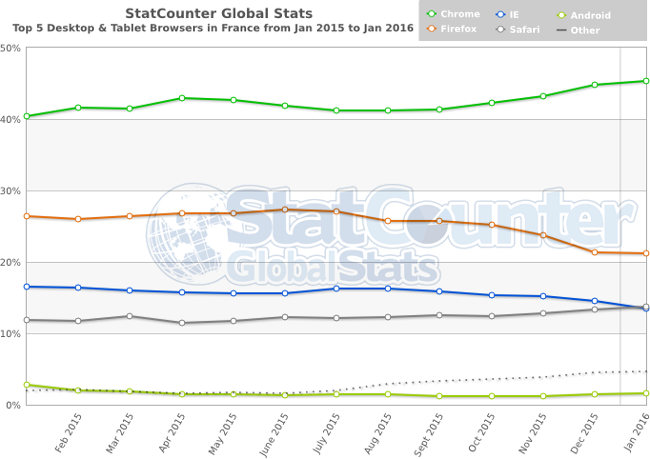Screen dimensions: 650x459
Task: Click the Firefox data point for July 2015
Action: [336, 211]
